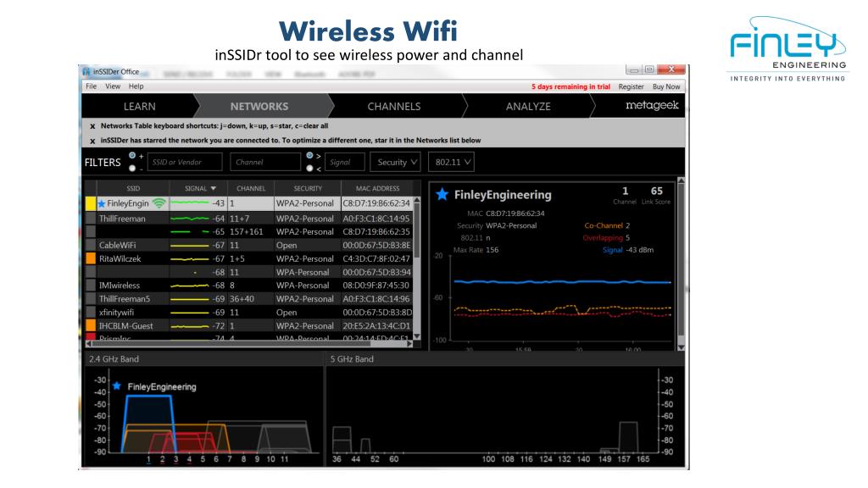868x488 pixels.
Task: Click the '5 days remaining in trial' text
Action: point(570,87)
